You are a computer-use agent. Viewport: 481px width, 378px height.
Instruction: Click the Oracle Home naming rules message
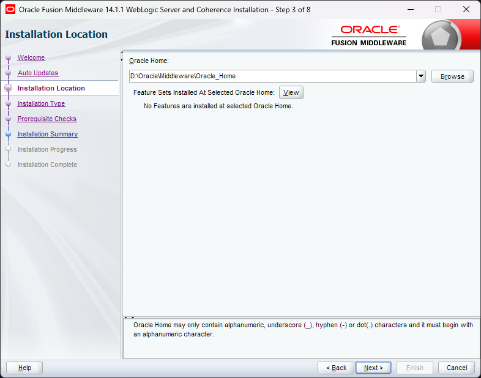pos(303,329)
